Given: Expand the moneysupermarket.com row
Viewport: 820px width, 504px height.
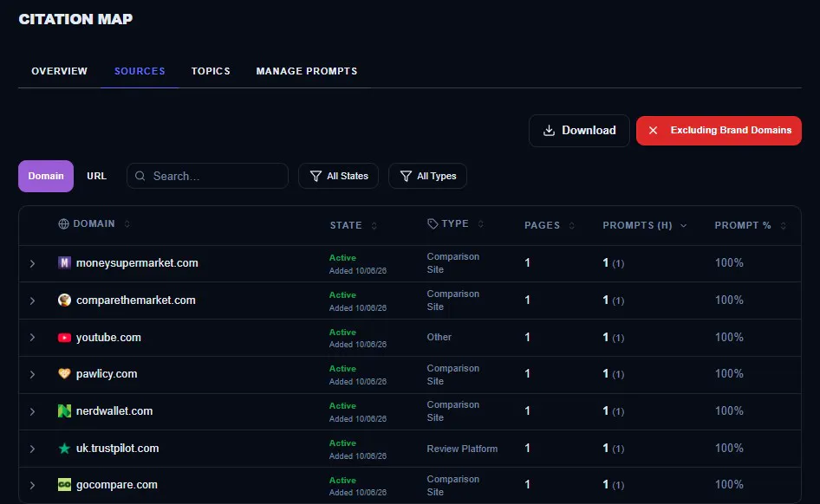Looking at the screenshot, I should point(32,264).
